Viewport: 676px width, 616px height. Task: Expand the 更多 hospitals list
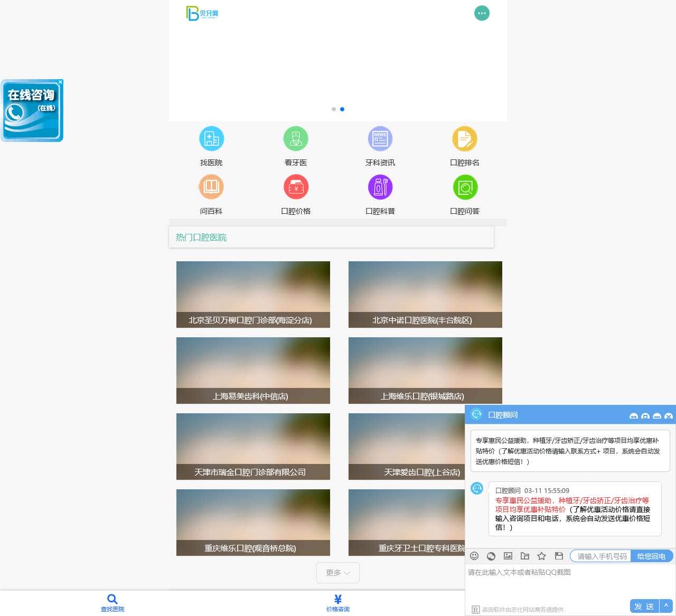pyautogui.click(x=338, y=573)
